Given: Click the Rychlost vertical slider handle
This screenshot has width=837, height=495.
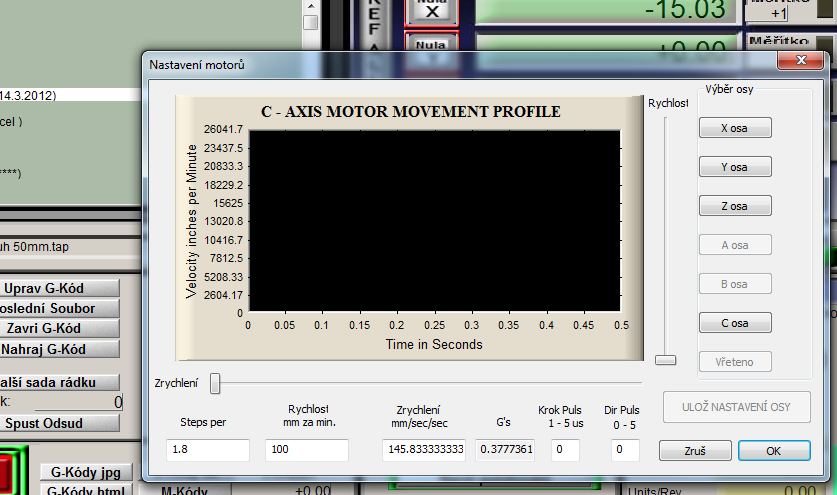Looking at the screenshot, I should [665, 360].
